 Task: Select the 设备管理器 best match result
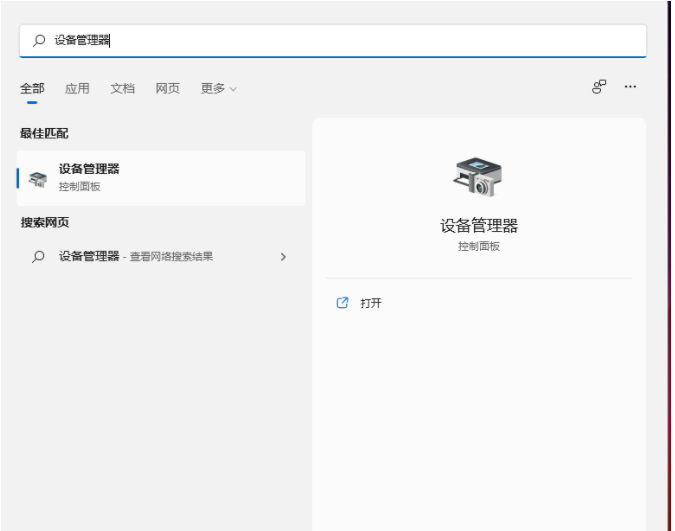pos(160,178)
